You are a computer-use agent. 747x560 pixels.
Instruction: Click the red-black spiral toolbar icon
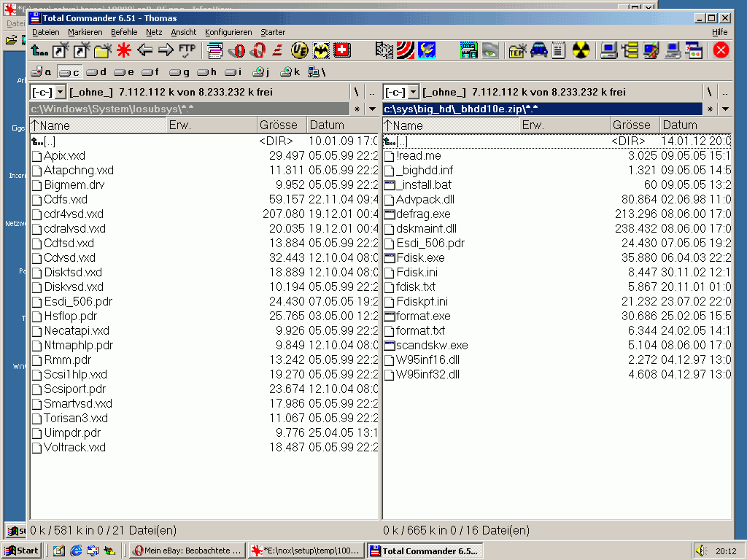[406, 50]
